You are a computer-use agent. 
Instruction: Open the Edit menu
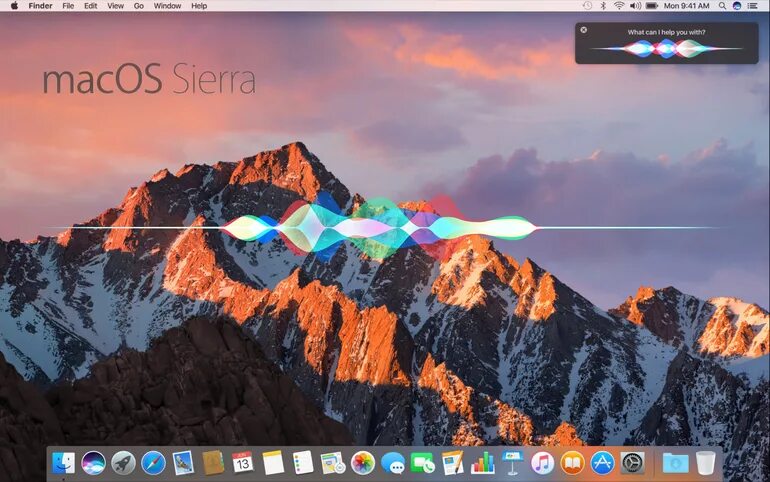pyautogui.click(x=90, y=6)
